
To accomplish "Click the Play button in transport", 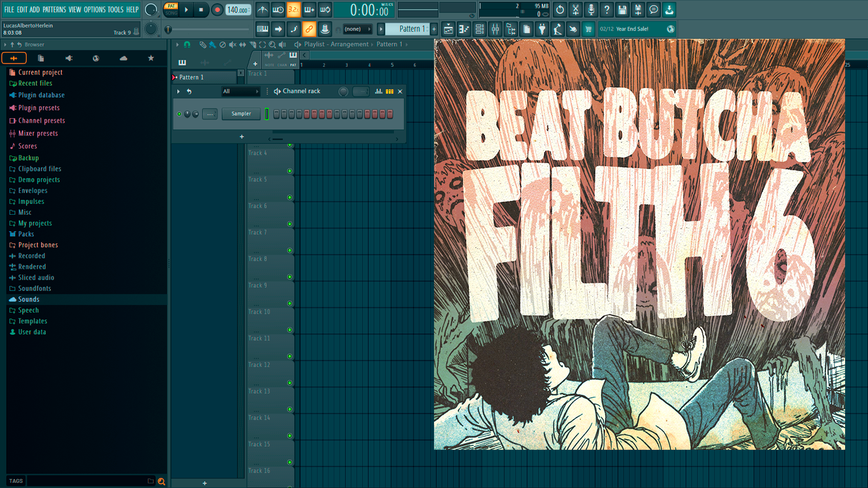I will point(186,10).
